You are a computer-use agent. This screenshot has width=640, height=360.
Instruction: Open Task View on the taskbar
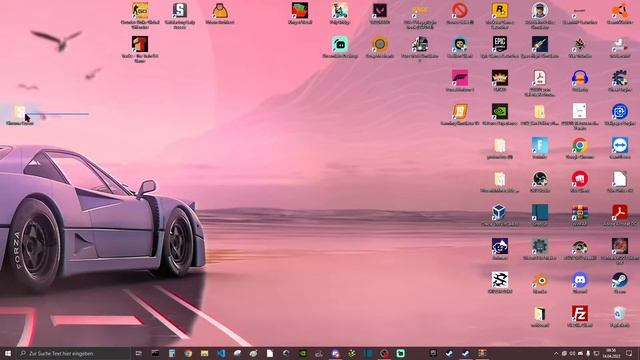(138, 353)
